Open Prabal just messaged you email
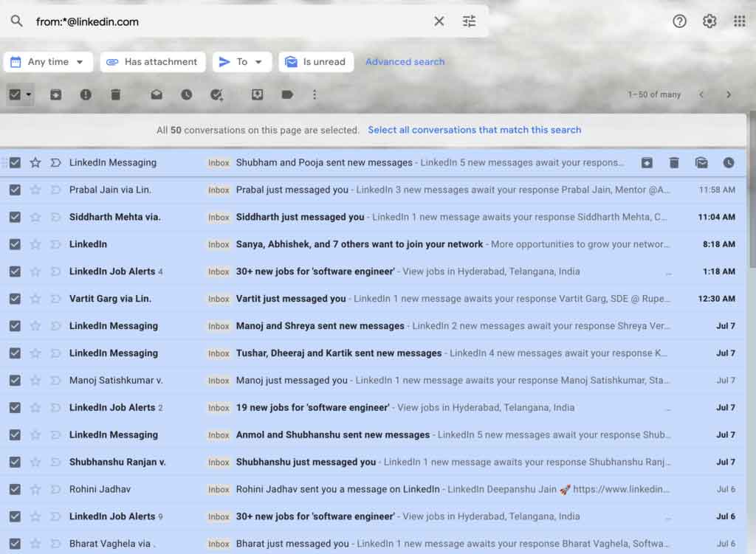 373,190
